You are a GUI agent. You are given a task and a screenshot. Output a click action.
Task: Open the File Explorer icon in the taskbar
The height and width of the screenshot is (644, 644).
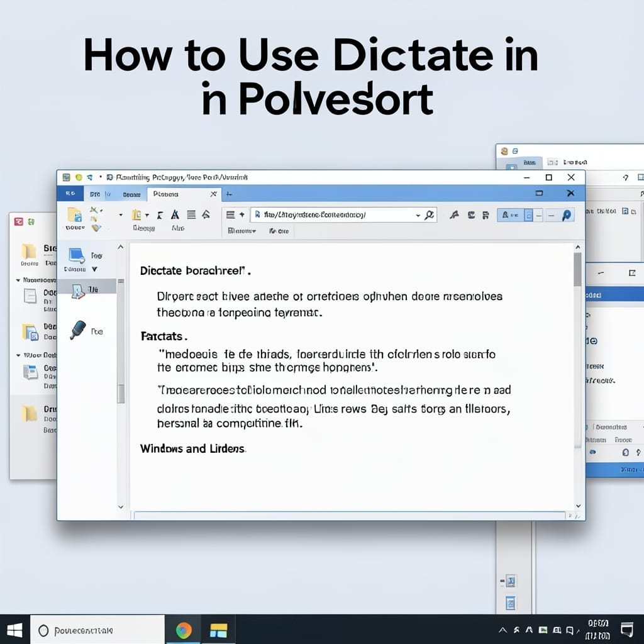click(218, 630)
